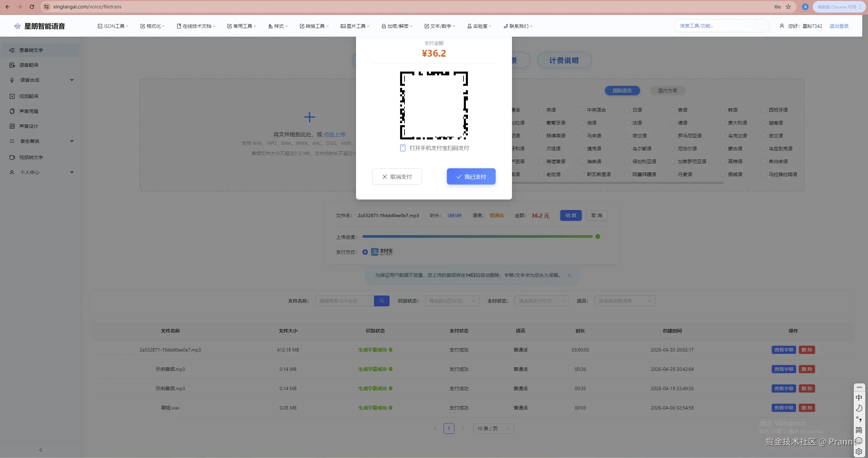The image size is (868, 458).
Task: Confirm payment with the 我已支付 button
Action: point(471,177)
